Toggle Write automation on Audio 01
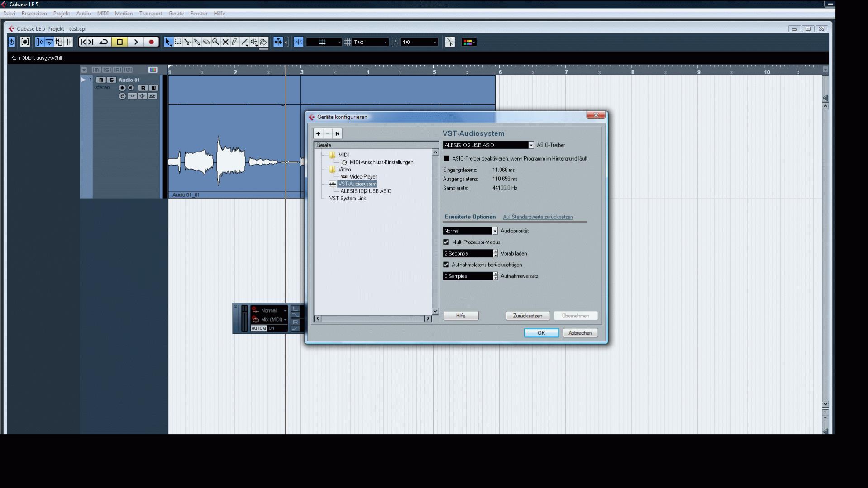Image resolution: width=868 pixels, height=488 pixels. click(x=153, y=88)
